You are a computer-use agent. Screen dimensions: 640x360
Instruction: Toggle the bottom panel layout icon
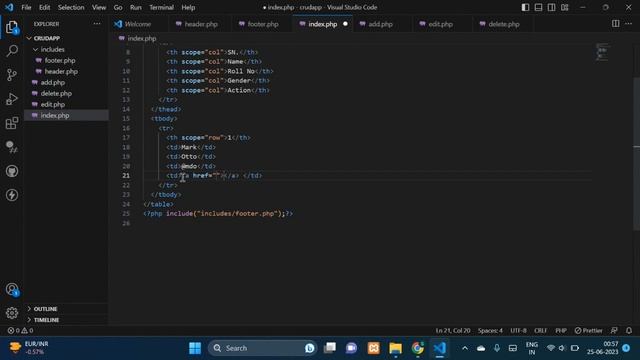538,7
